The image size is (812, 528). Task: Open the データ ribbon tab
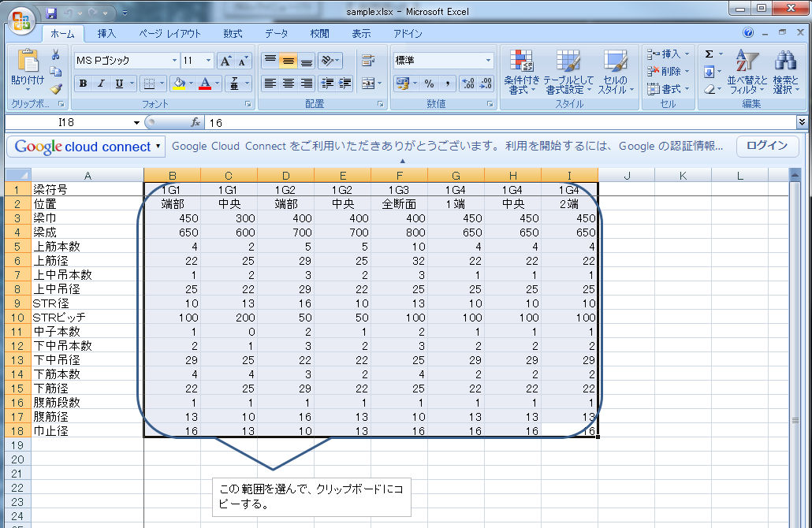276,34
